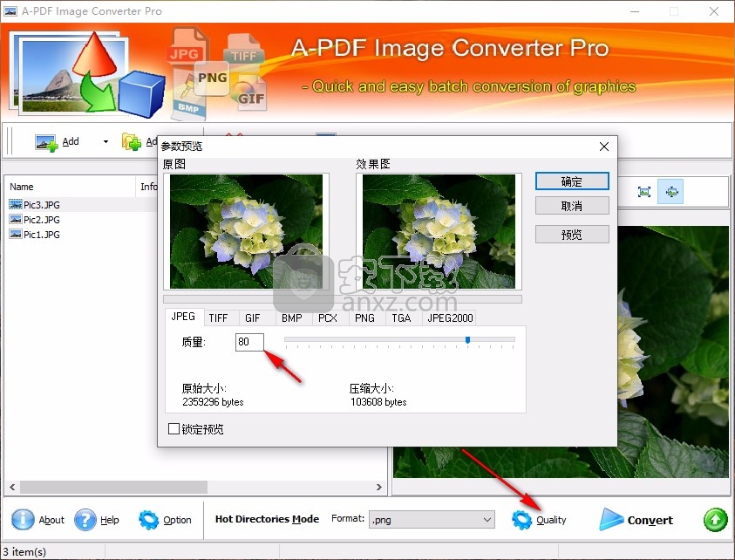This screenshot has width=735, height=560.
Task: Click the A-PDF title bar app icon
Action: click(x=10, y=10)
